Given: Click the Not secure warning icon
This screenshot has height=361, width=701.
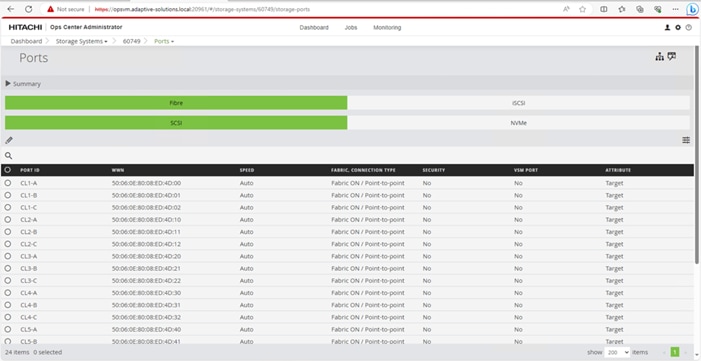Looking at the screenshot, I should 50,9.
